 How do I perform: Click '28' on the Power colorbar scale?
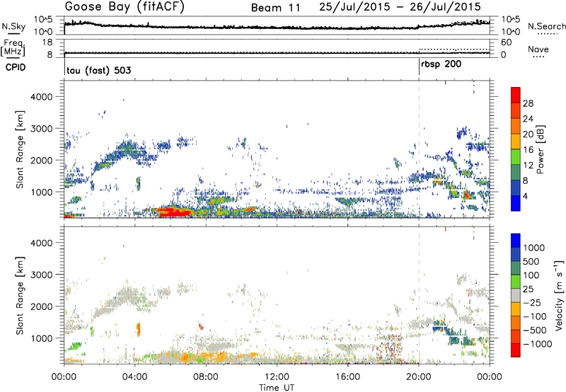click(x=528, y=103)
